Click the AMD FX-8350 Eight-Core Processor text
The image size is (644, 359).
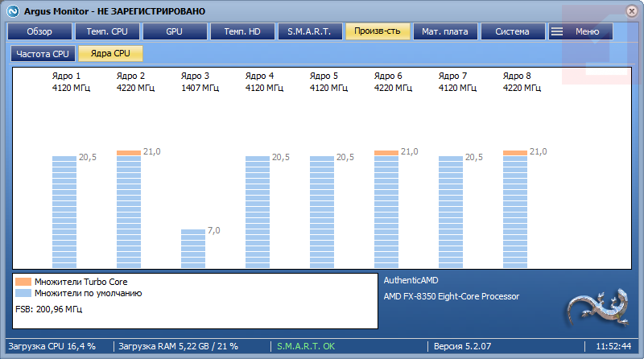pyautogui.click(x=452, y=296)
